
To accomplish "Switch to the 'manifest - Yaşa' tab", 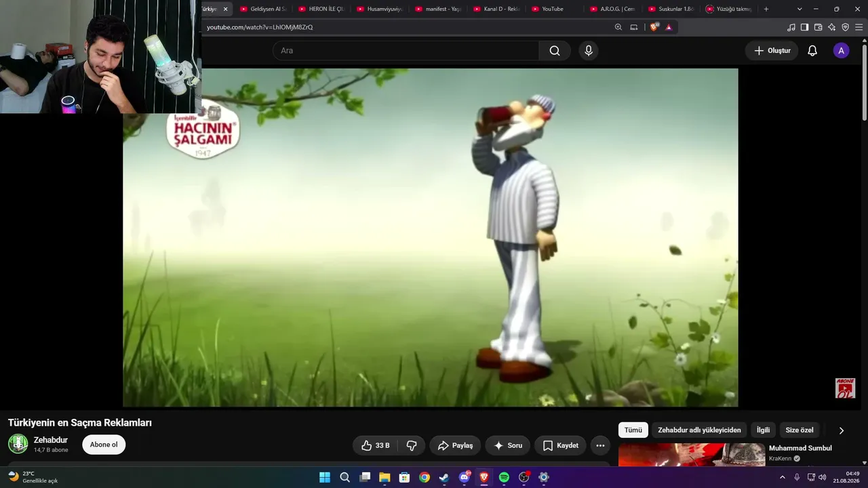I will tap(437, 9).
